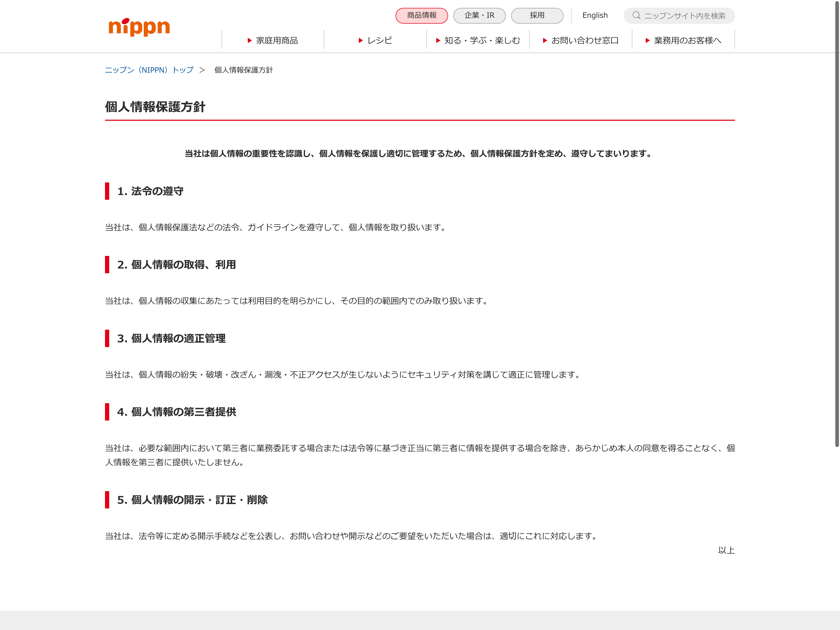Expand the 知る・学ぶ・楽しむ menu

482,41
